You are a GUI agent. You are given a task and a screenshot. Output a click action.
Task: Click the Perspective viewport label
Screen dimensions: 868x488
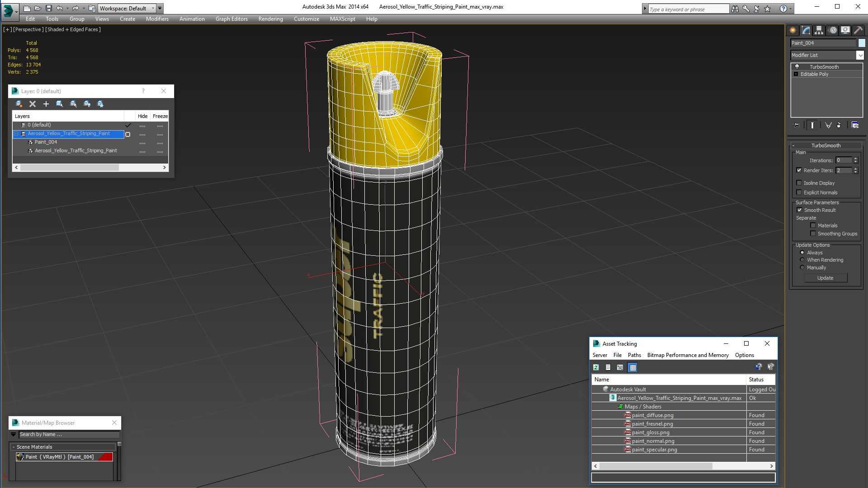28,29
